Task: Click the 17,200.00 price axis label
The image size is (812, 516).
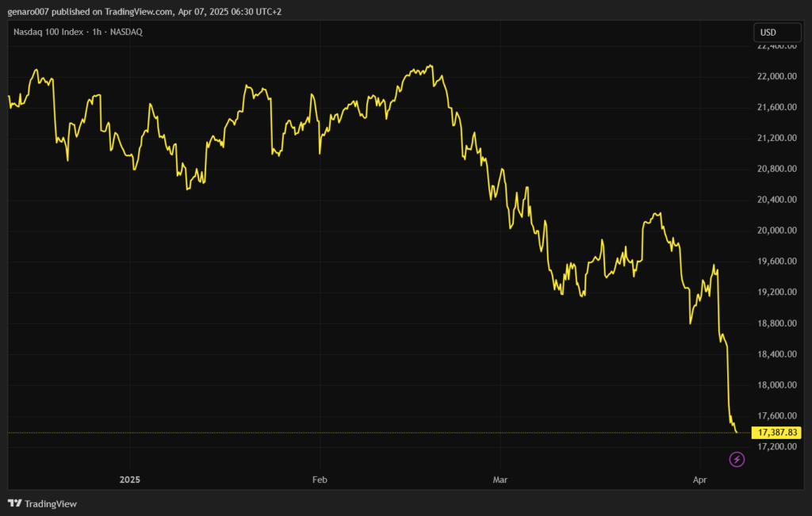Action: [777, 447]
